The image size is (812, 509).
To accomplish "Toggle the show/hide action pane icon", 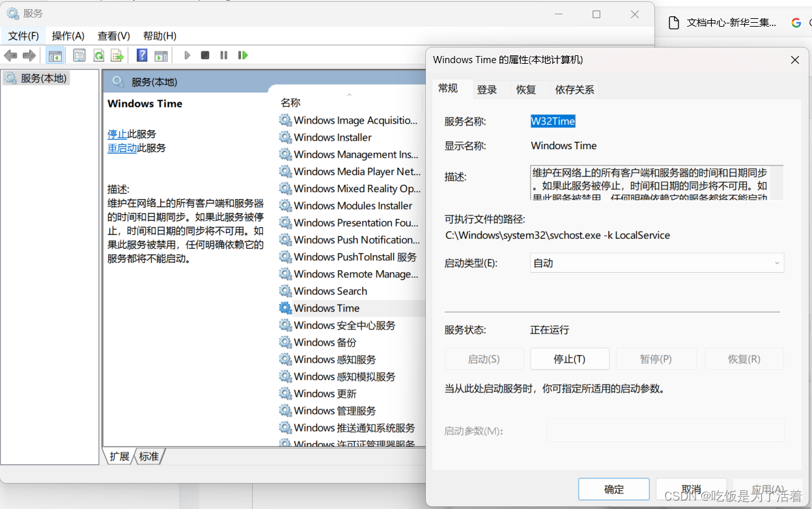I will click(161, 55).
